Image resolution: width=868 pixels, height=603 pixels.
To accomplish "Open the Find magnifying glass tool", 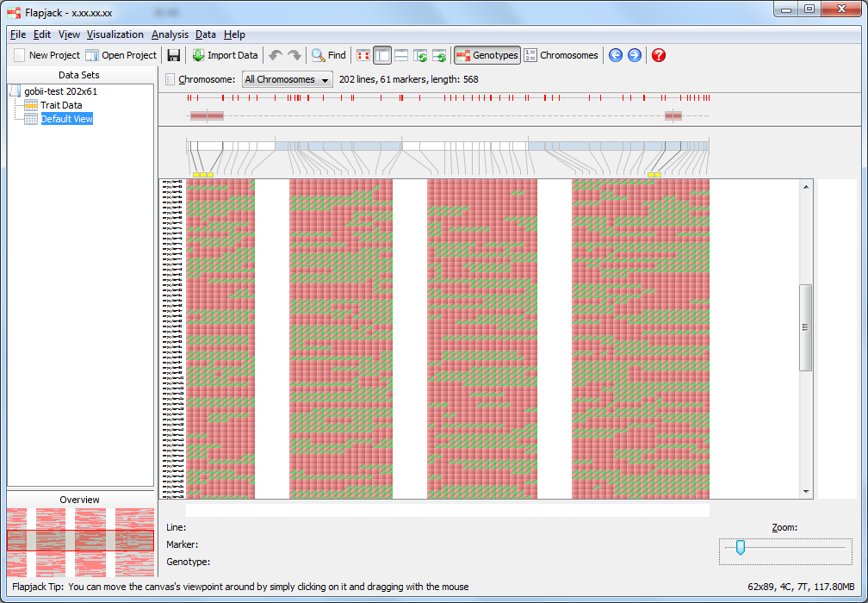I will (329, 55).
